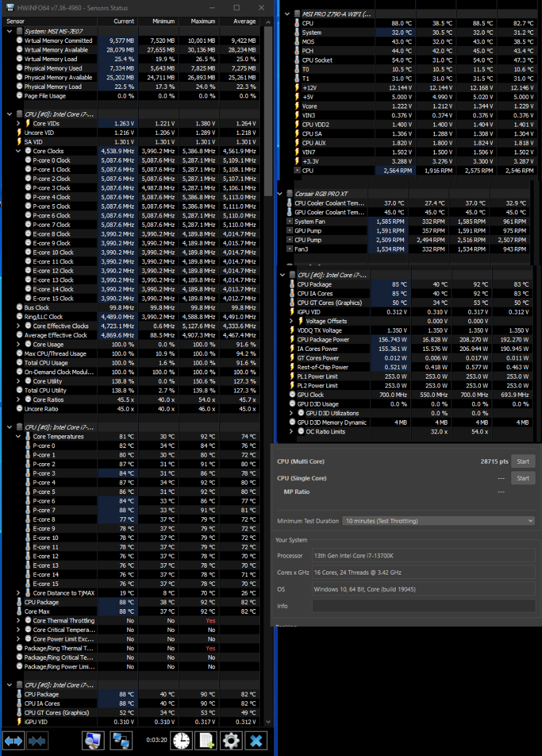The image size is (542, 756).
Task: Open Minimum Test Duration dropdown
Action: pos(439,521)
